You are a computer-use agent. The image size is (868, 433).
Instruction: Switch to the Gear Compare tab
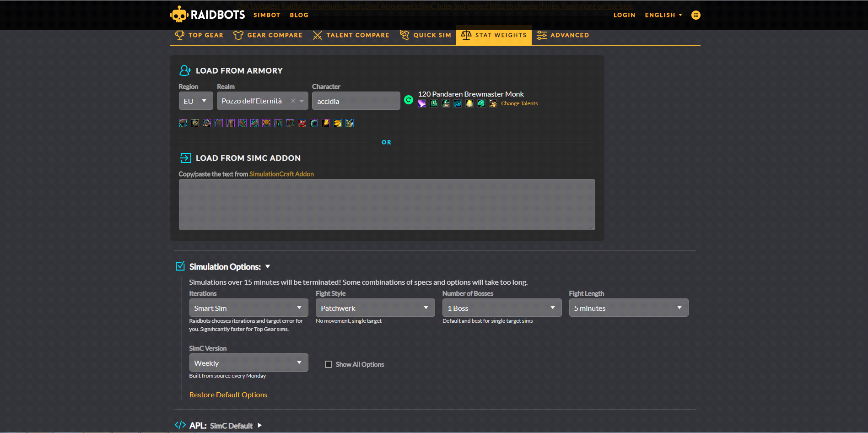(x=268, y=35)
